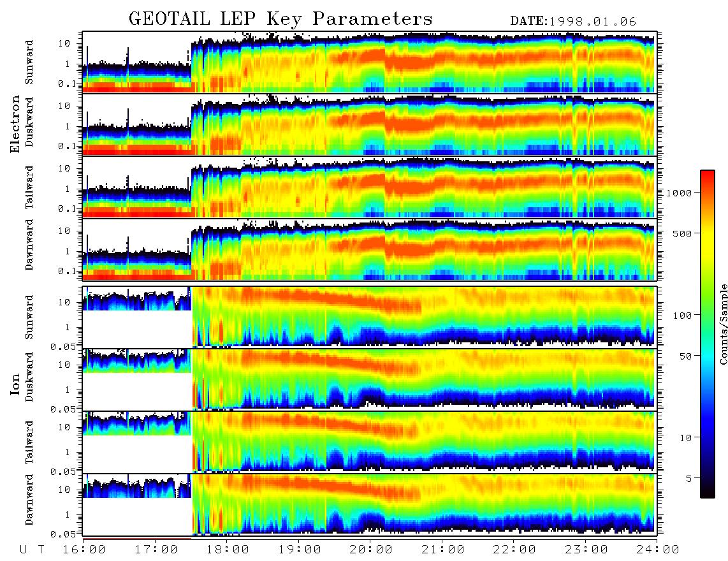Click the Electron Sunward spectrogram panel
The height and width of the screenshot is (561, 728).
(x=370, y=62)
